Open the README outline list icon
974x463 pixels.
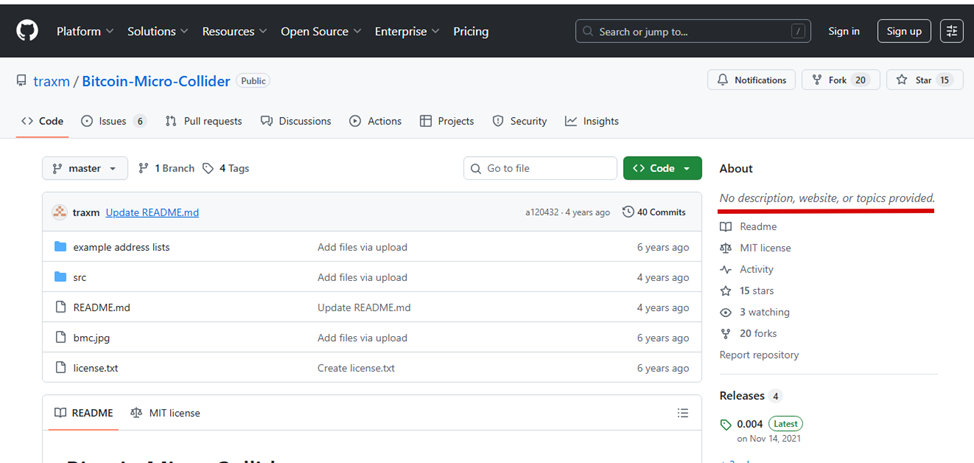coord(683,413)
